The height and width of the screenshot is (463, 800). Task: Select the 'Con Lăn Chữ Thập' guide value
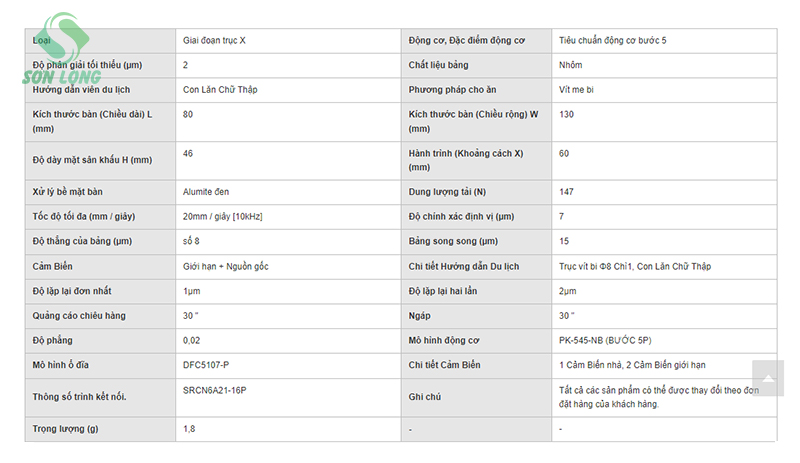tap(220, 90)
